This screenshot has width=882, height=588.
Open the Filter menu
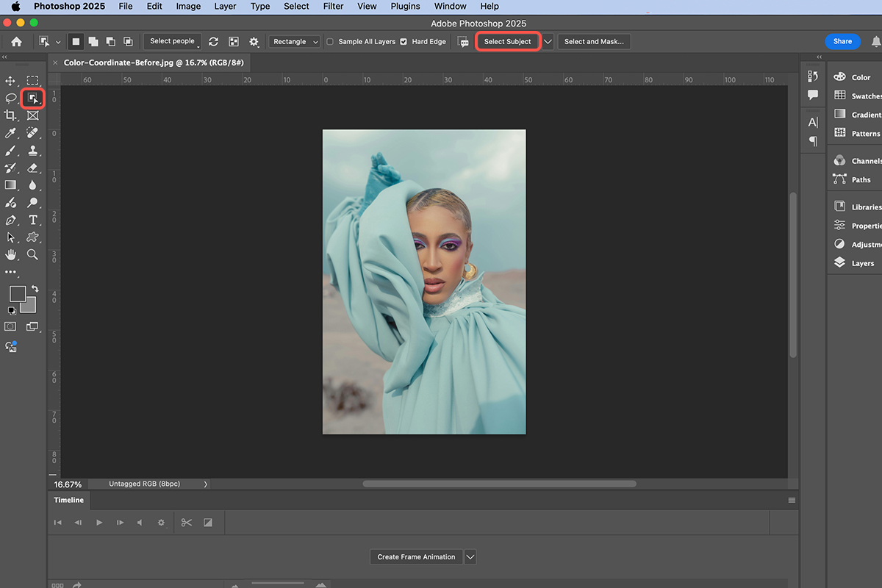pos(333,6)
